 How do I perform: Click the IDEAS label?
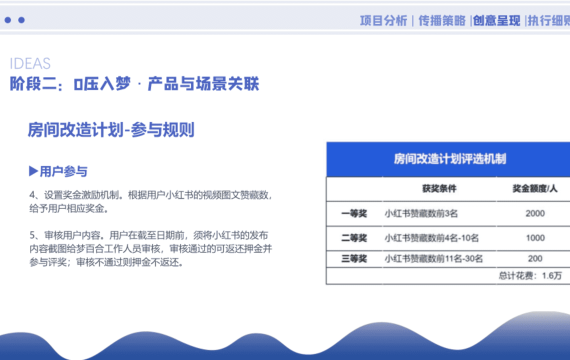[30, 64]
